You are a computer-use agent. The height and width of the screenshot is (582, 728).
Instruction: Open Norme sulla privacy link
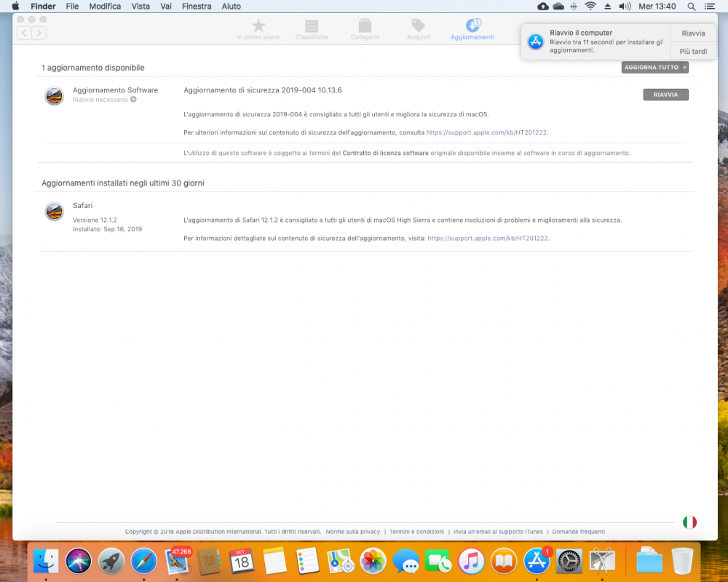click(x=353, y=532)
